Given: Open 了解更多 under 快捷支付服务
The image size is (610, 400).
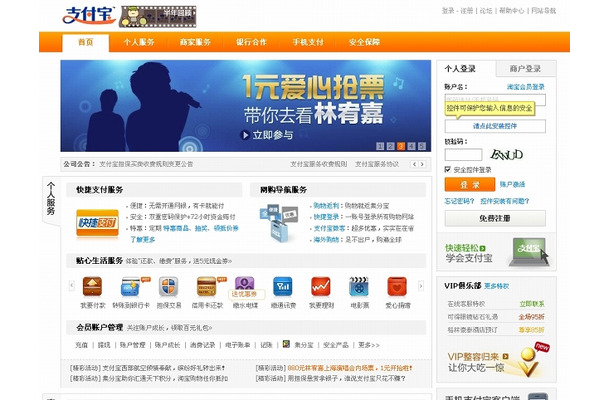Looking at the screenshot, I should (143, 240).
